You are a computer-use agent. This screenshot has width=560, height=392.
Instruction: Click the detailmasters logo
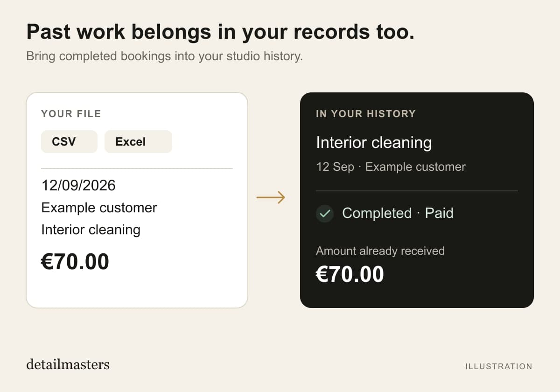click(68, 364)
